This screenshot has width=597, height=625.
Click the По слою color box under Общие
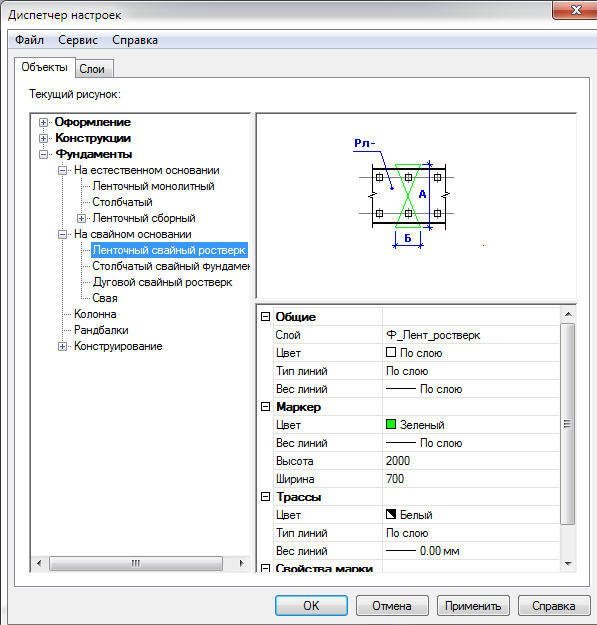pyautogui.click(x=391, y=352)
